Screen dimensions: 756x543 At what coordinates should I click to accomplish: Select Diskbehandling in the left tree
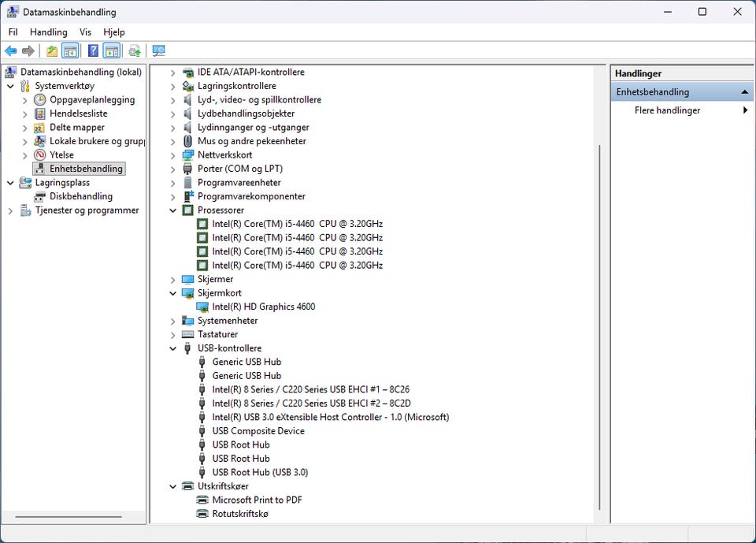(81, 196)
